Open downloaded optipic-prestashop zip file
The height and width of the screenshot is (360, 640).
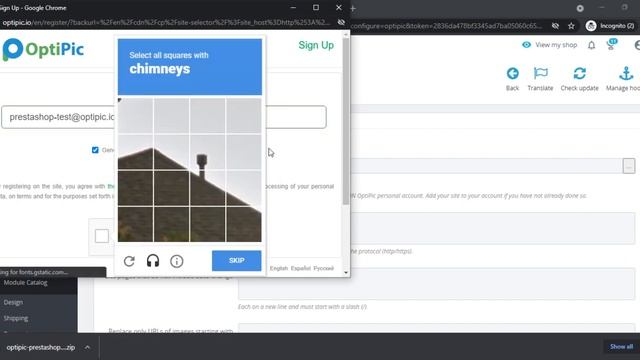(41, 347)
